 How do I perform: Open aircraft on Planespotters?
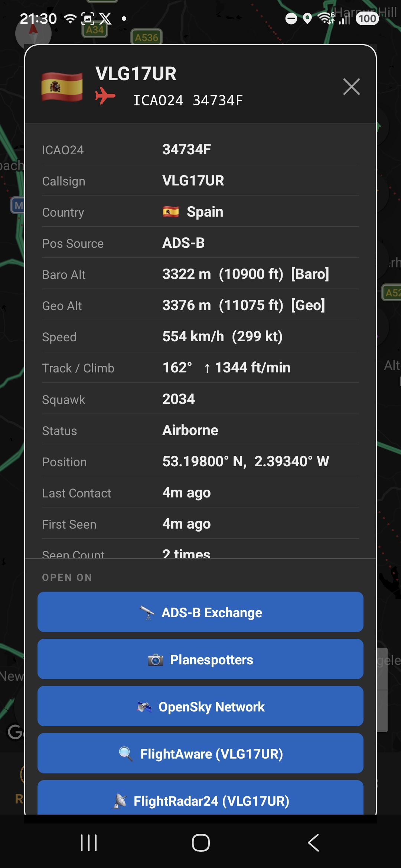(x=200, y=659)
